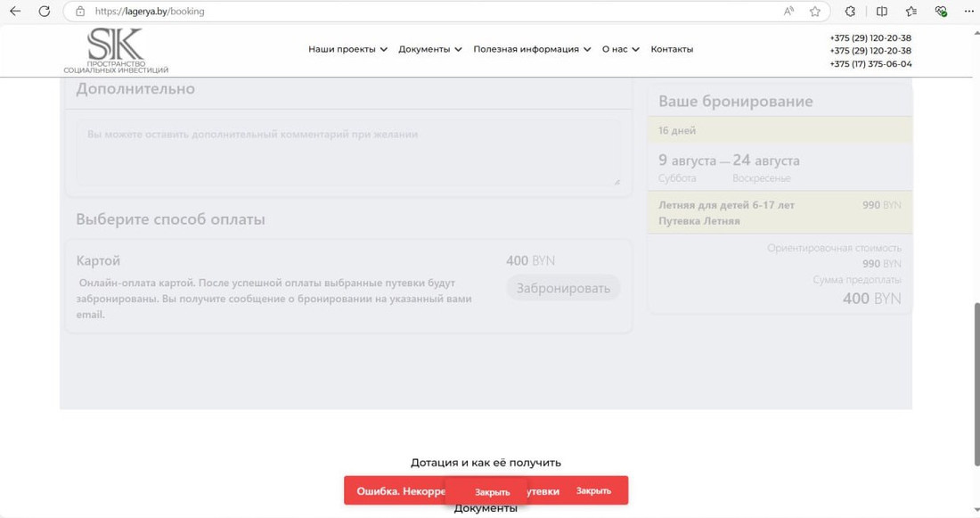Viewport: 980px width, 518px height.
Task: Open Settings and more menu (three dots)
Action: coord(968,12)
